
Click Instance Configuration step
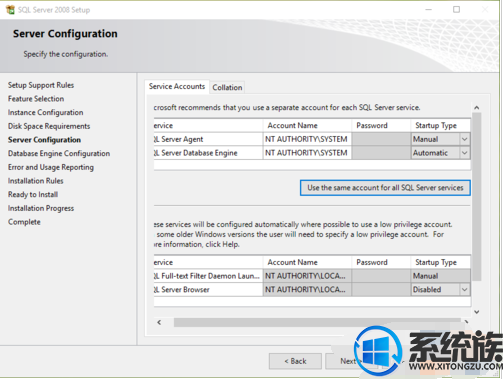pyautogui.click(x=46, y=113)
